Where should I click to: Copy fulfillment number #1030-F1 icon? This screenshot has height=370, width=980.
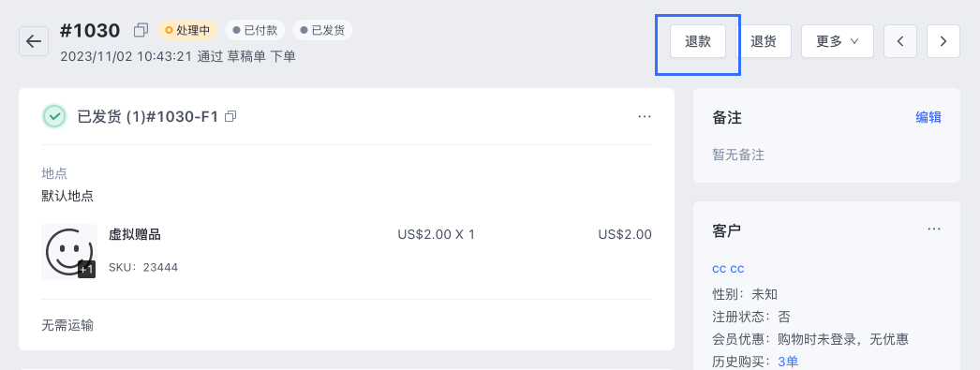coord(230,116)
